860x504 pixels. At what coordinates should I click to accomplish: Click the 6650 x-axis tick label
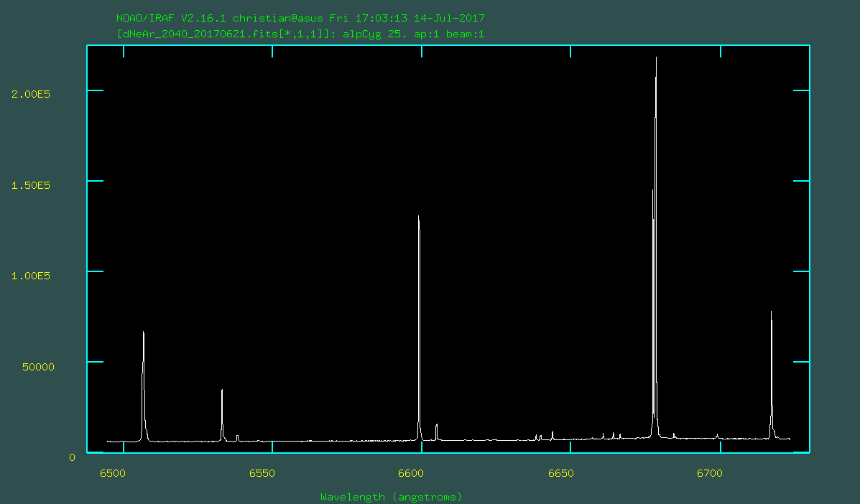pos(561,473)
